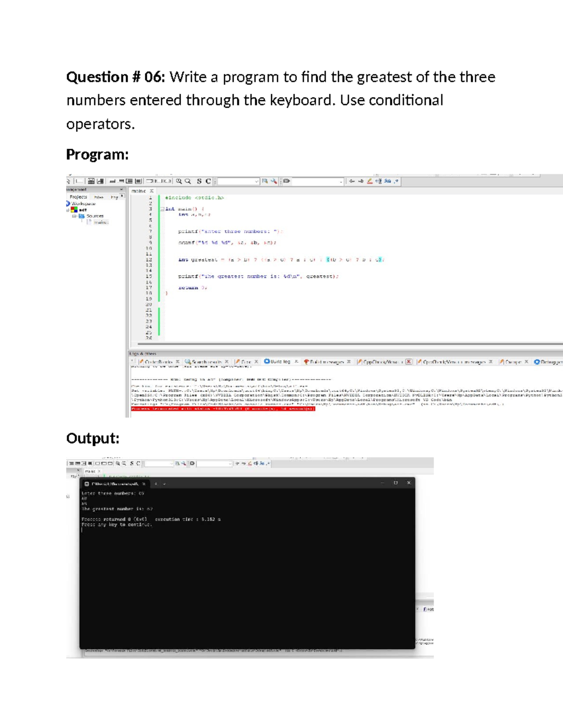Select the Workspace root item
This screenshot has width=563, height=728.
tap(83, 203)
